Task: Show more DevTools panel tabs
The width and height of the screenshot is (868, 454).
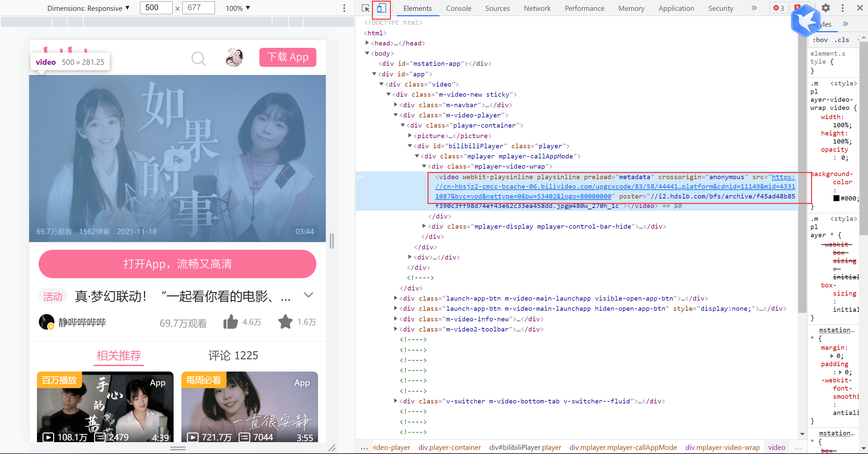Action: click(x=754, y=8)
